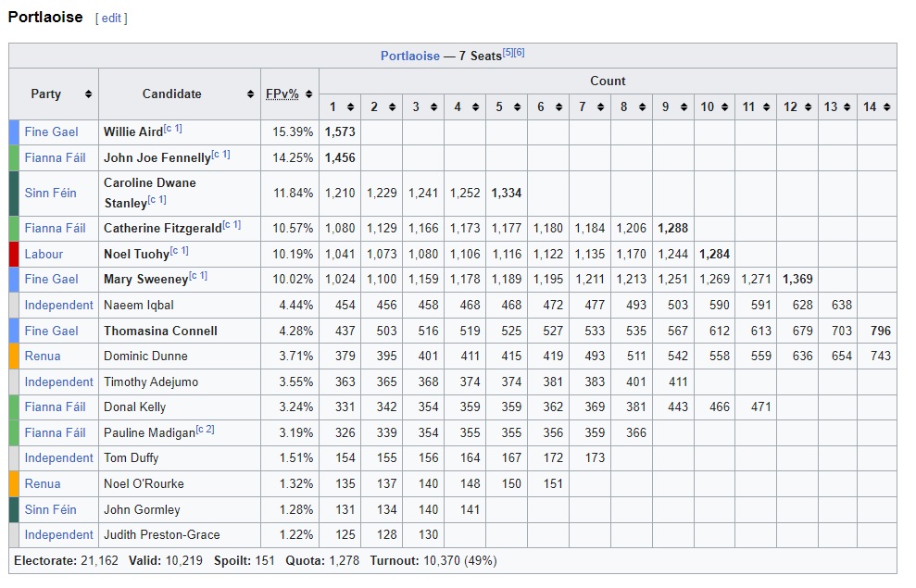The height and width of the screenshot is (588, 916).
Task: Sort by Count 1 column arrows
Action: point(350,106)
